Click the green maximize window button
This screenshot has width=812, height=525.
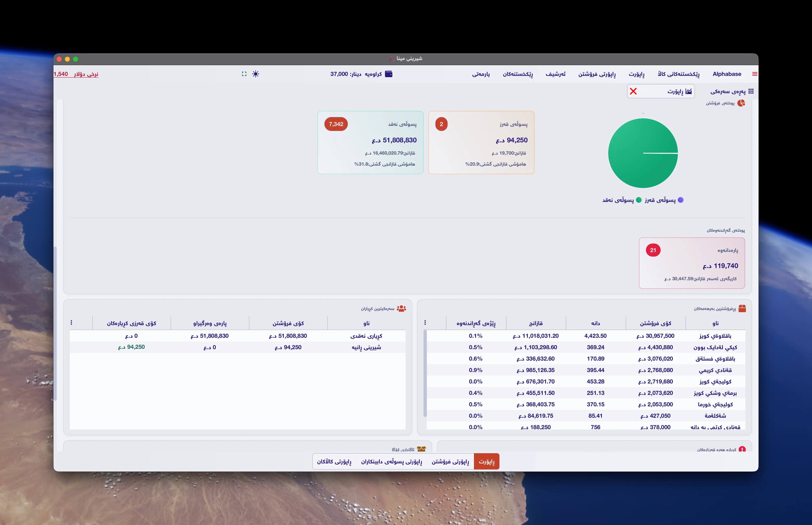coord(75,59)
